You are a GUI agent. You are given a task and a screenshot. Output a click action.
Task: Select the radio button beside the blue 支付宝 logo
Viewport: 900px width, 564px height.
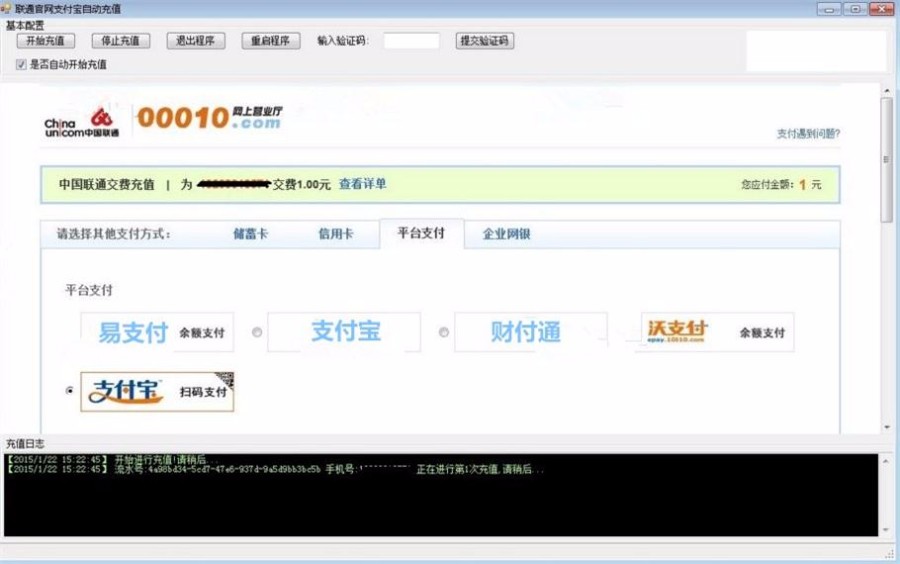pyautogui.click(x=257, y=332)
